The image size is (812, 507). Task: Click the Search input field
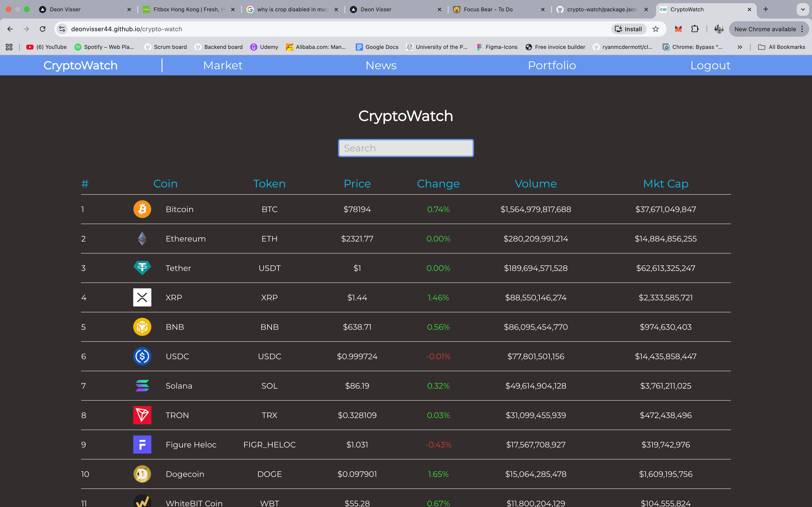coord(406,148)
